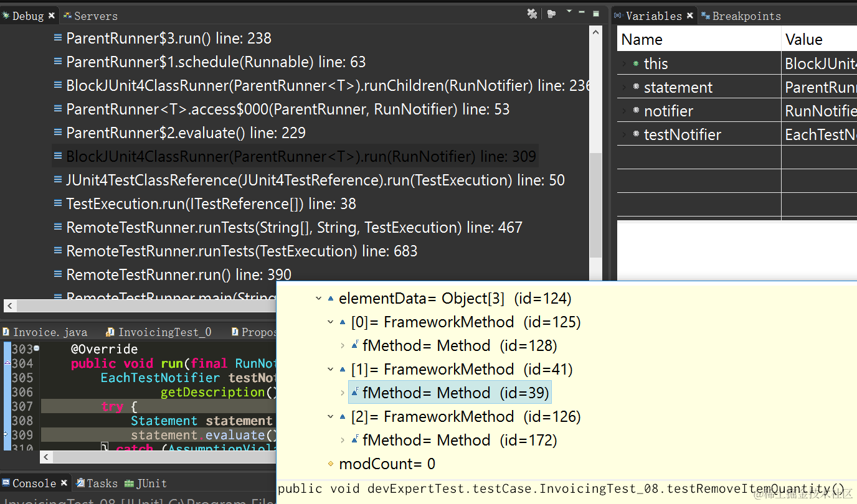Image resolution: width=857 pixels, height=504 pixels.
Task: Select stack frame ParentRunner$1.schedule(Runnable) line 63
Action: coord(216,62)
